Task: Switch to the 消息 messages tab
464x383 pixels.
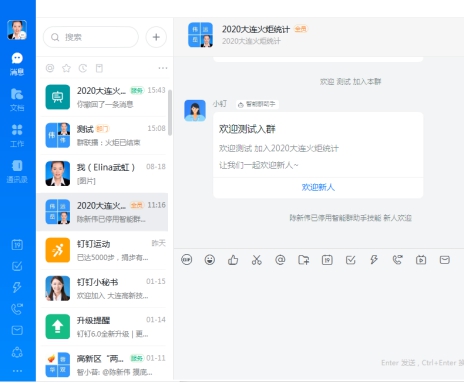Action: click(17, 64)
